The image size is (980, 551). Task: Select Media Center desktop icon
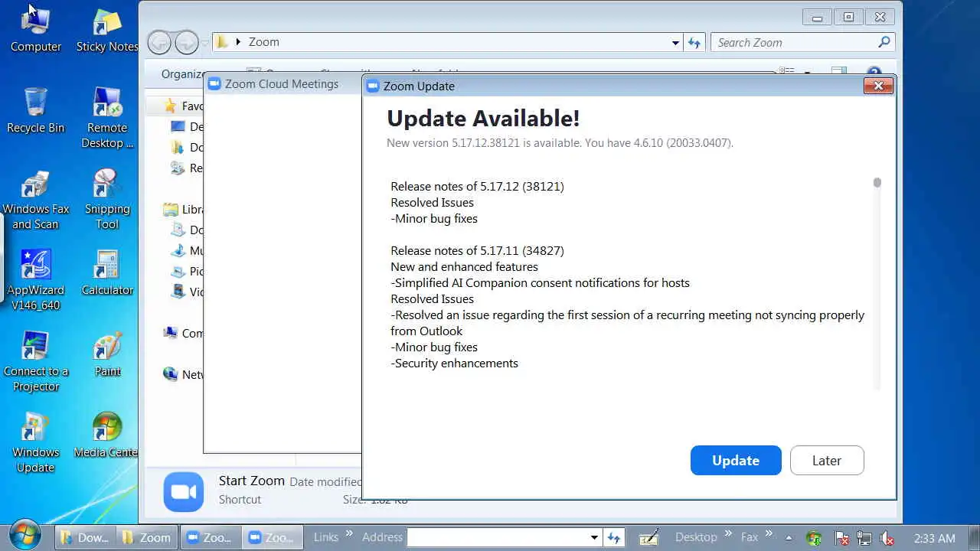pyautogui.click(x=107, y=435)
